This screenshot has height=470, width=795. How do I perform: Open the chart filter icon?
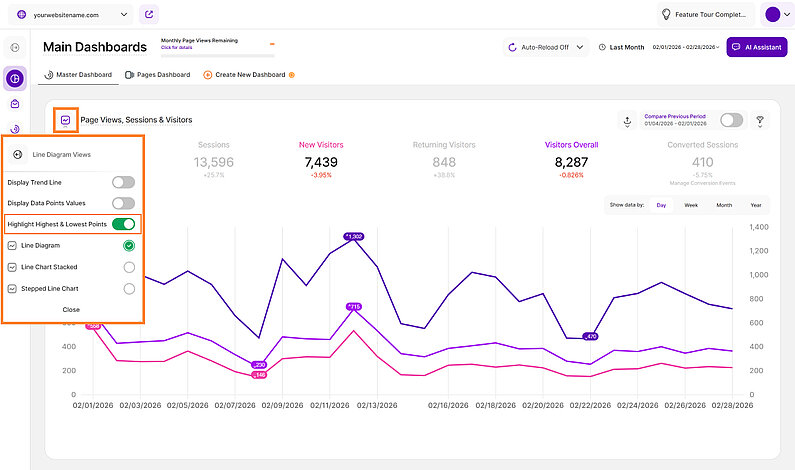coord(760,120)
